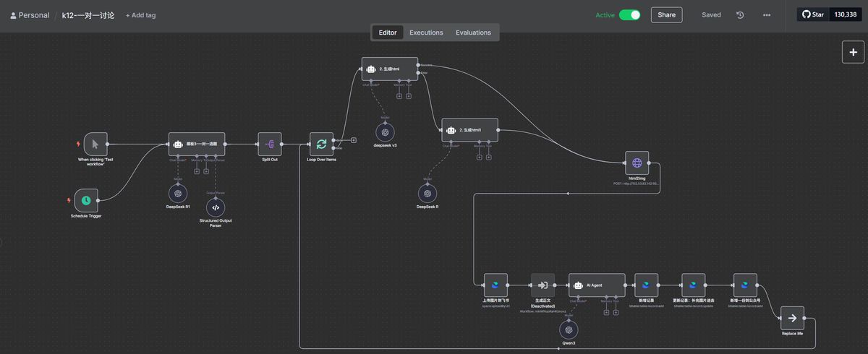This screenshot has width=868, height=354.
Task: Open the Loop Over Items node
Action: (x=321, y=144)
